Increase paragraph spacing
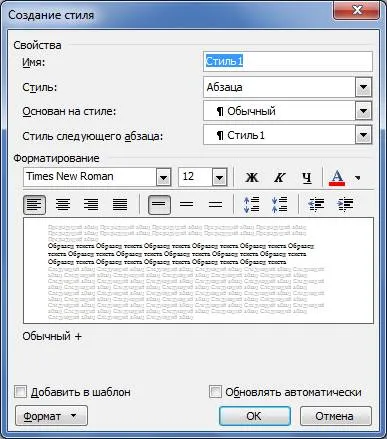The image size is (387, 439). click(252, 204)
